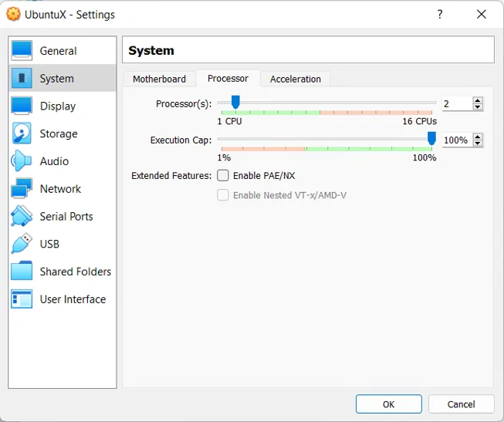The height and width of the screenshot is (422, 504).
Task: Click the "Execution Cap:" label
Action: [181, 140]
